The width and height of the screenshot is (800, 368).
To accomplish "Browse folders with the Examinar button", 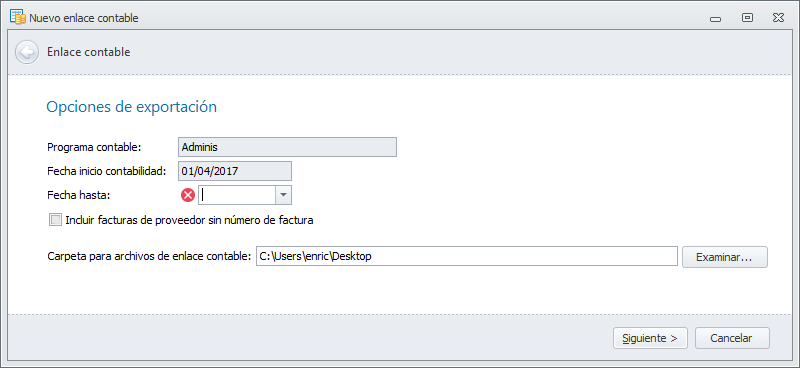I will [x=724, y=257].
